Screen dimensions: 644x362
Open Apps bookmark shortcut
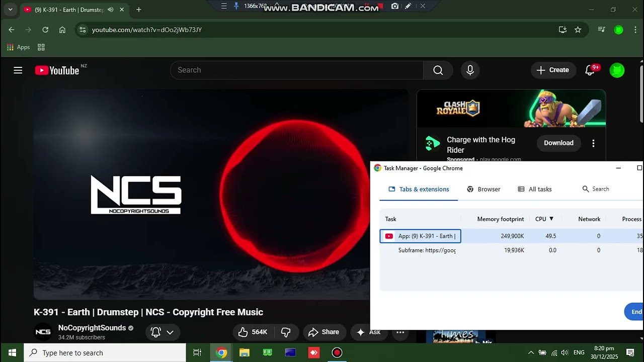coord(19,47)
